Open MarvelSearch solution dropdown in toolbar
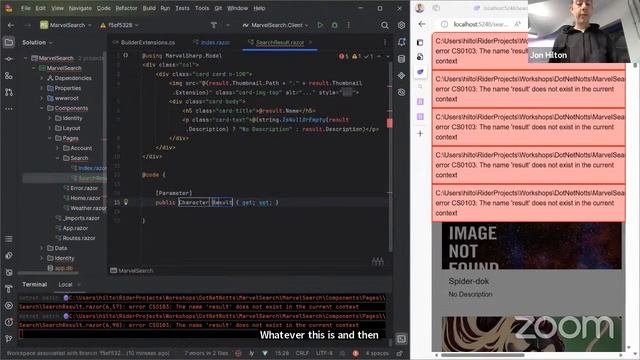This screenshot has height=360, width=640. coord(67,25)
